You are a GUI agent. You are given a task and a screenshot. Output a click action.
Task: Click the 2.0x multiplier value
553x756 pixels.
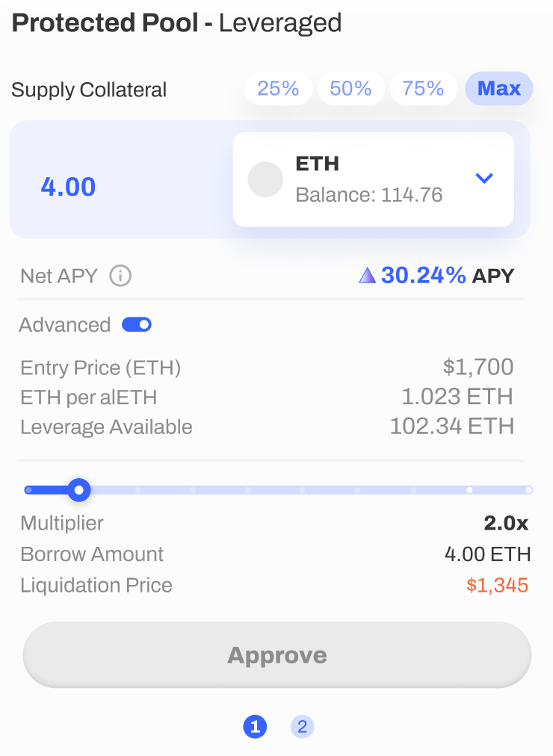(x=506, y=523)
